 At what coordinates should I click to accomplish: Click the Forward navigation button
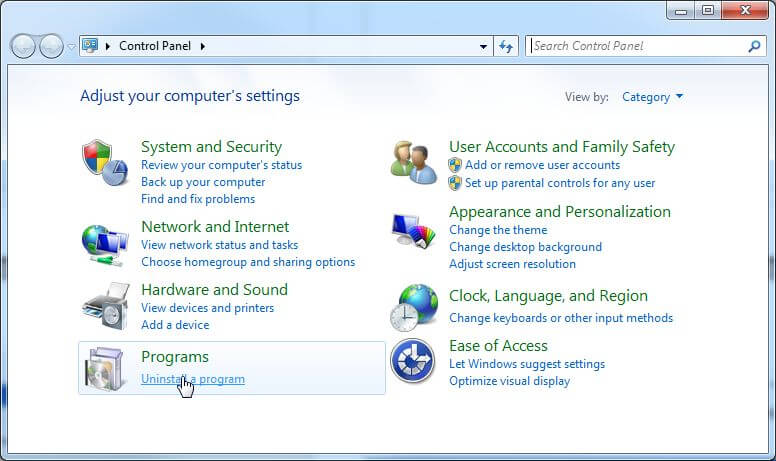tap(51, 46)
